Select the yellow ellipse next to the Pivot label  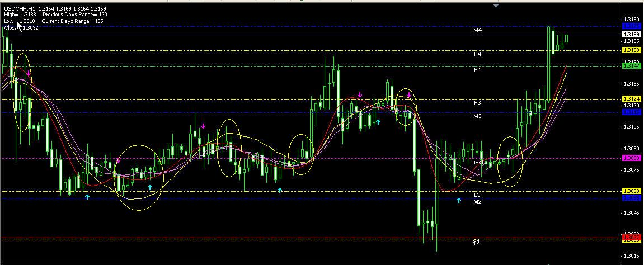tap(510, 162)
